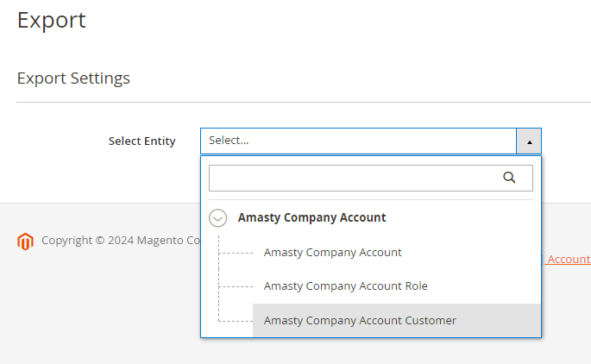Open the orange Account link in footer
Viewport: 591px width, 364px height.
pyautogui.click(x=568, y=260)
